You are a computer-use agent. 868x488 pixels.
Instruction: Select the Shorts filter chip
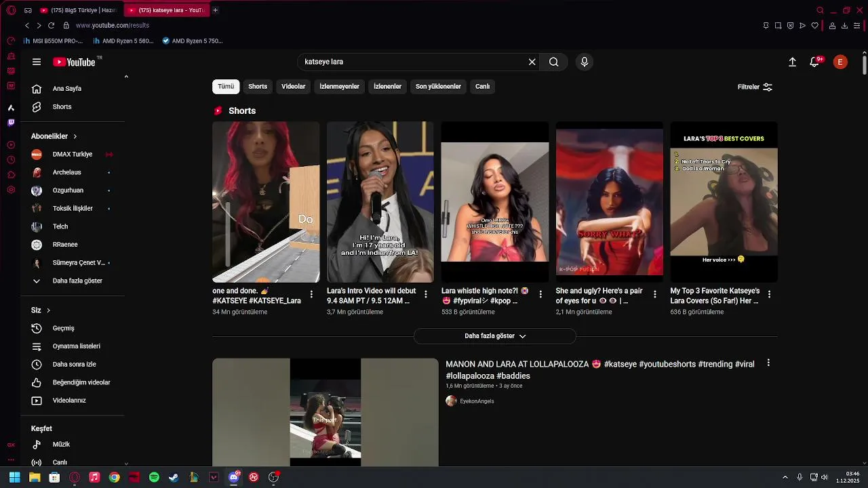click(x=258, y=87)
